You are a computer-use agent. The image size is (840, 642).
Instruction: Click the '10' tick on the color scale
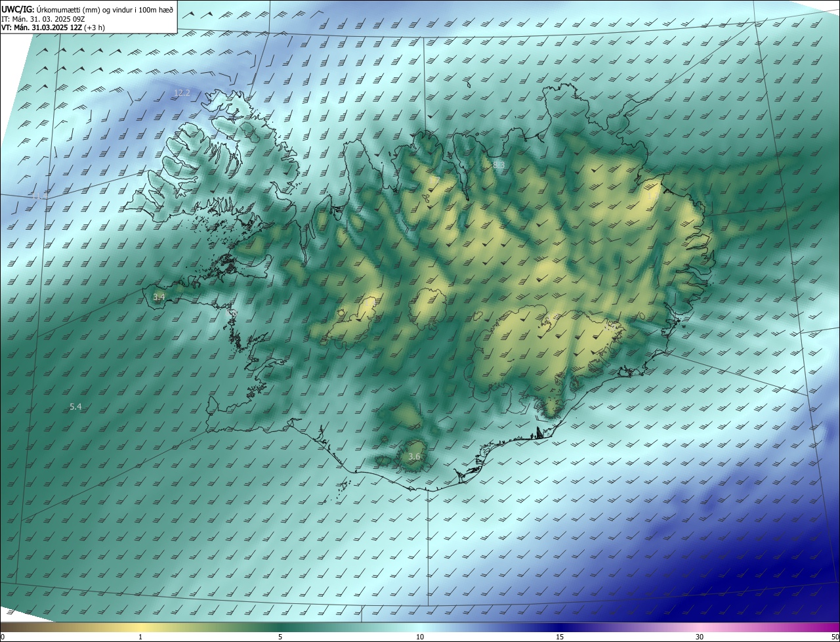click(420, 637)
